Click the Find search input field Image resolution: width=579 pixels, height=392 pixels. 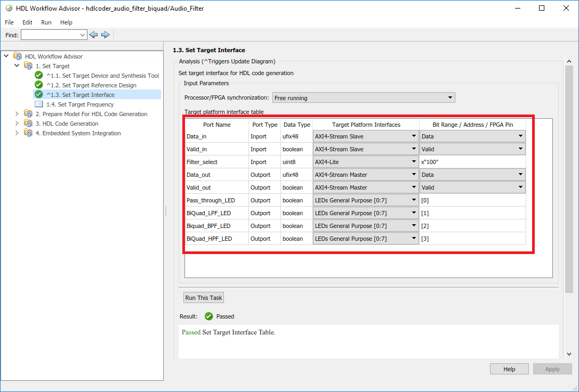50,35
